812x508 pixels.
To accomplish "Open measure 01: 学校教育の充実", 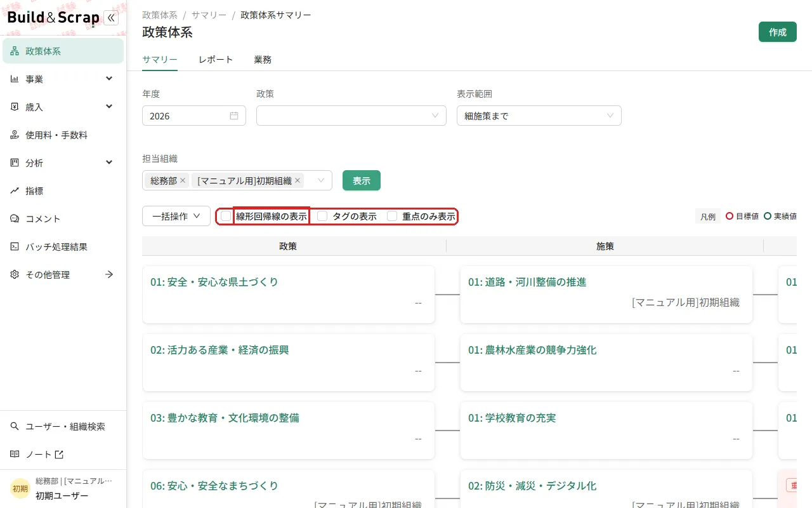I will point(512,418).
